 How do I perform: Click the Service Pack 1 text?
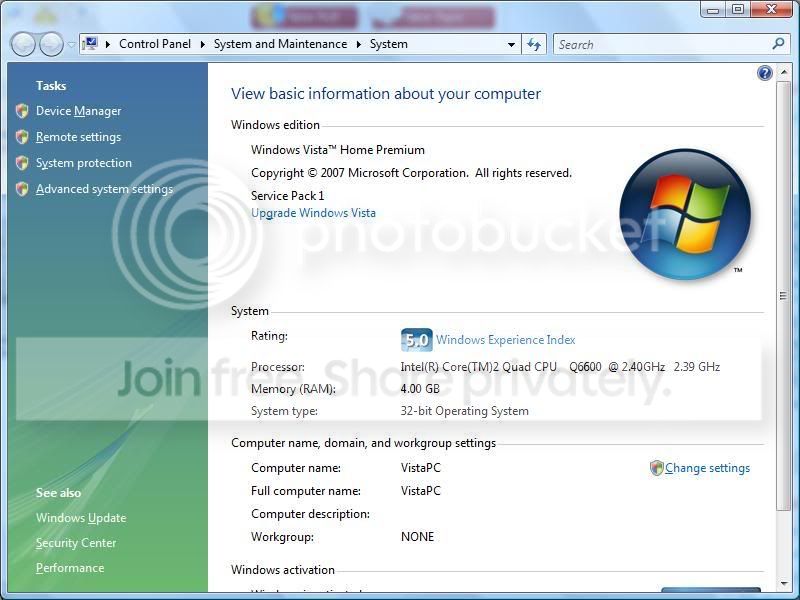pyautogui.click(x=287, y=196)
